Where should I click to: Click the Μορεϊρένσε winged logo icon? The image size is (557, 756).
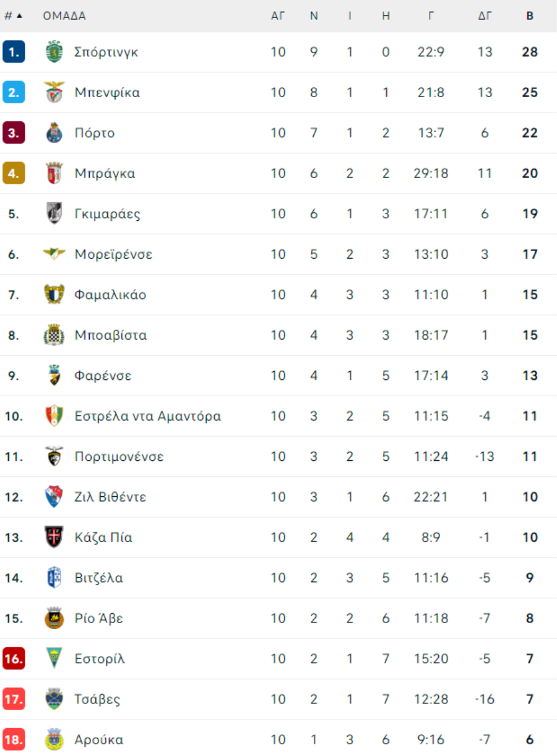tap(54, 254)
